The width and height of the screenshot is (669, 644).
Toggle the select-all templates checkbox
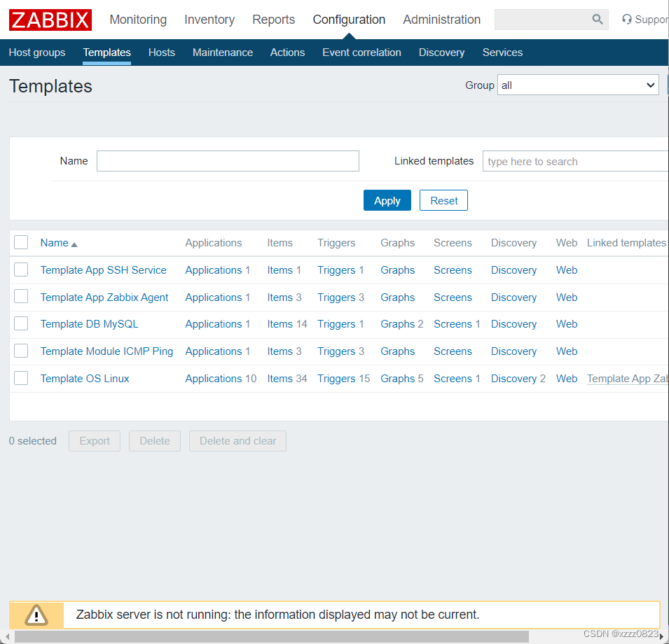pos(21,242)
